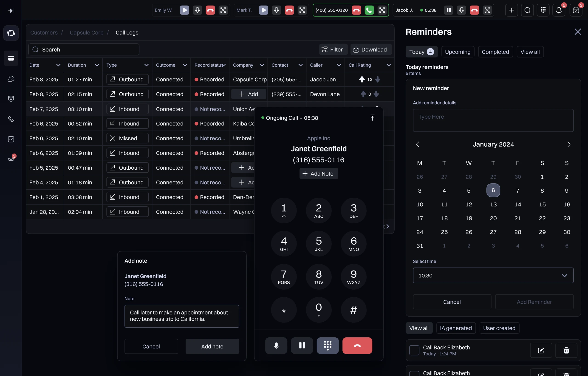Open the Select time 10:30 dropdown
The image size is (588, 376).
(493, 276)
